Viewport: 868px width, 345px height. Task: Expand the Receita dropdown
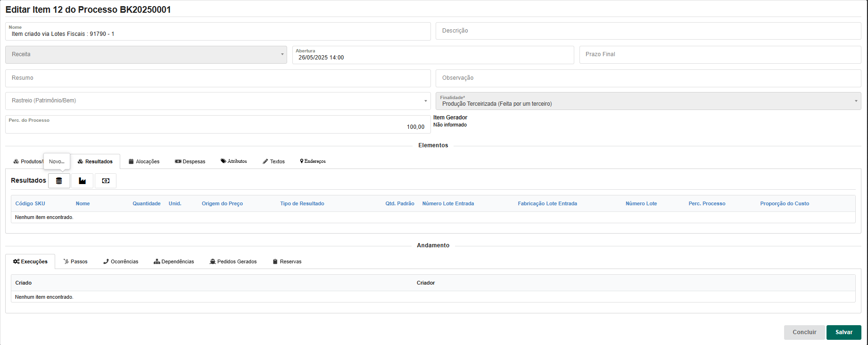point(146,55)
